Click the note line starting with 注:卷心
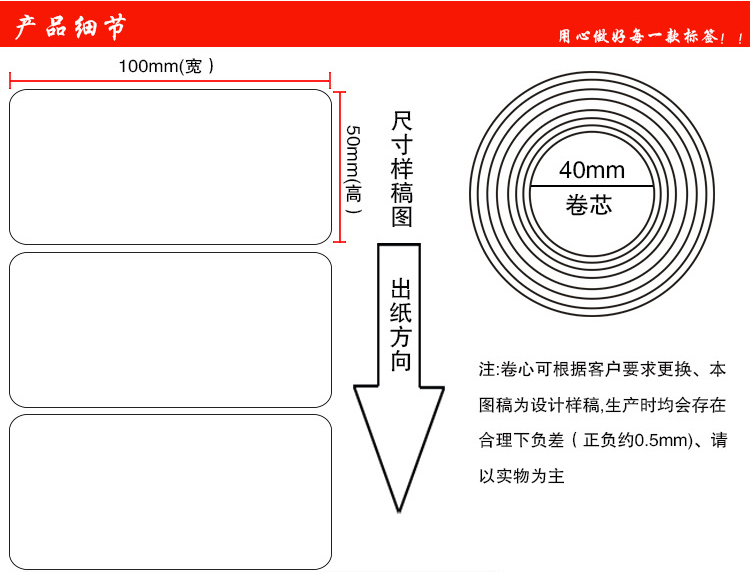This screenshot has height=572, width=750. tap(602, 370)
